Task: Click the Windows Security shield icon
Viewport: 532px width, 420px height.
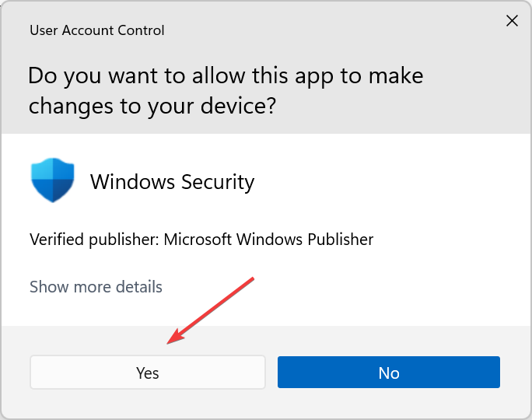Action: point(53,180)
